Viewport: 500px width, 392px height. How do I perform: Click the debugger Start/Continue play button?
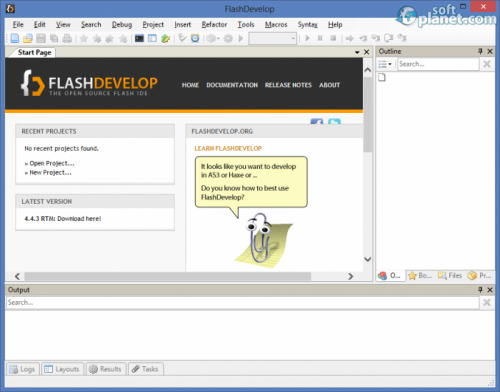(307, 38)
